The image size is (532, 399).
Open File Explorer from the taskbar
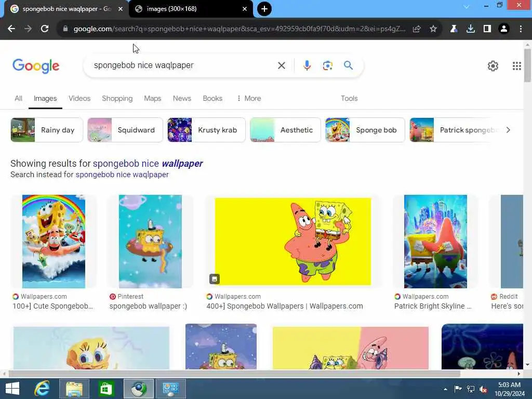[74, 389]
